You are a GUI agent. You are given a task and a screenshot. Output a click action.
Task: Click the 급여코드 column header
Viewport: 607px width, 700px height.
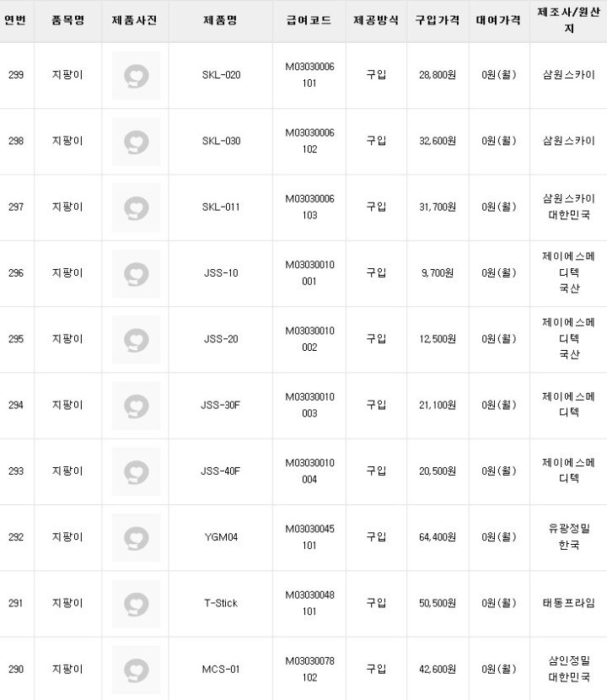(309, 19)
